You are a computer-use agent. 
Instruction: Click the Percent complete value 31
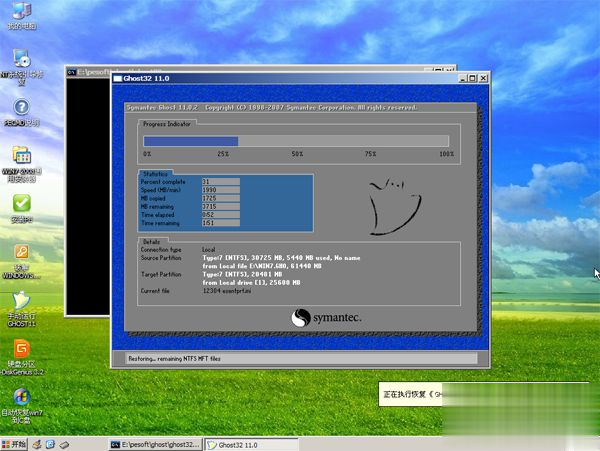[x=221, y=182]
